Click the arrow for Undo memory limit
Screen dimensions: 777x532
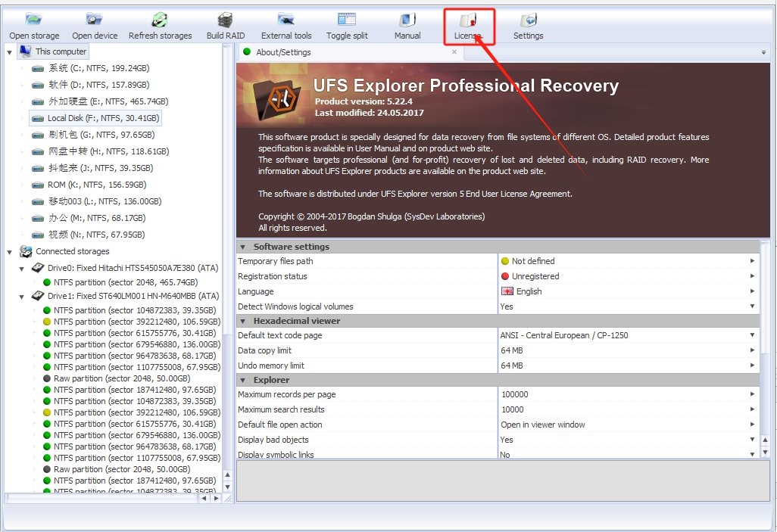(752, 365)
